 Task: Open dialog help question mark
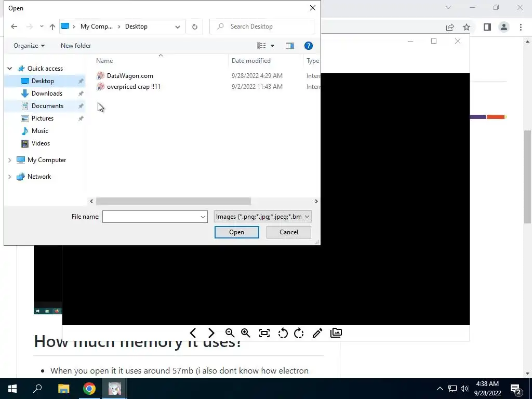[309, 46]
